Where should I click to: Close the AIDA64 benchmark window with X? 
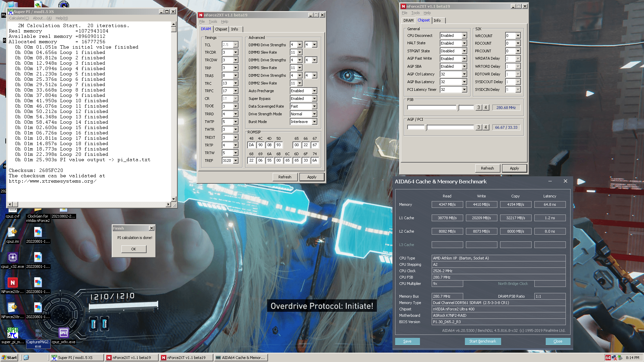(566, 181)
